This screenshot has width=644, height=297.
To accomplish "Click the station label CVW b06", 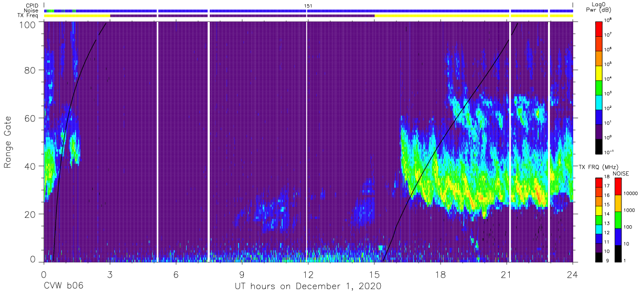I will 63,286.
